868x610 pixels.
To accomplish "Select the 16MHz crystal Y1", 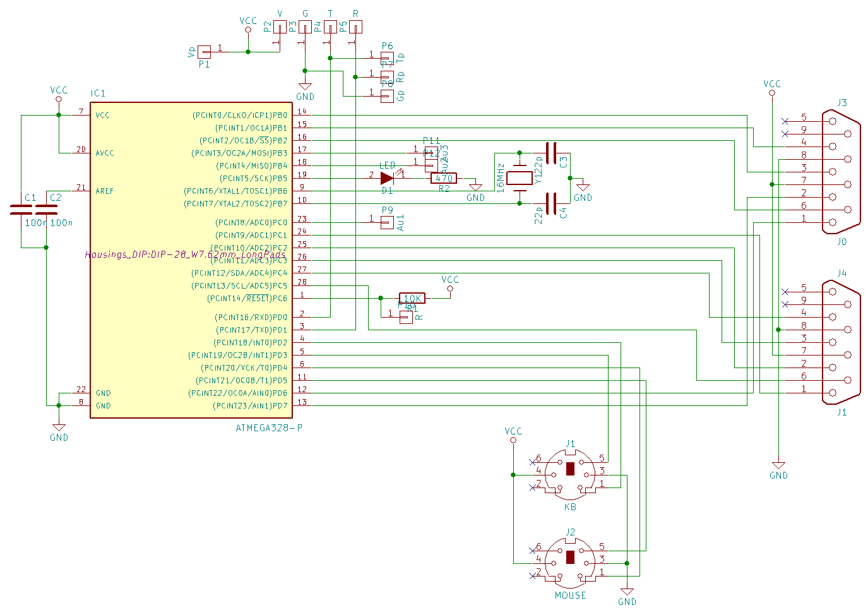I will 519,179.
